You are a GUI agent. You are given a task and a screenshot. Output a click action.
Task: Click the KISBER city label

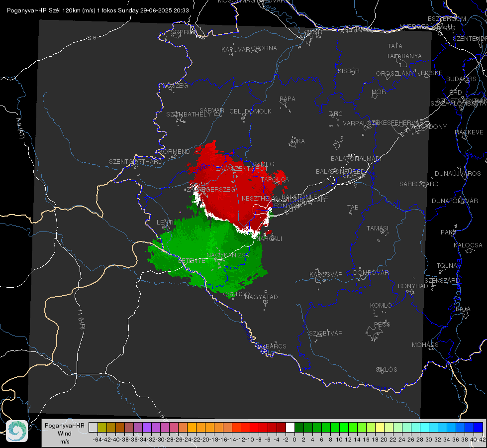(349, 71)
